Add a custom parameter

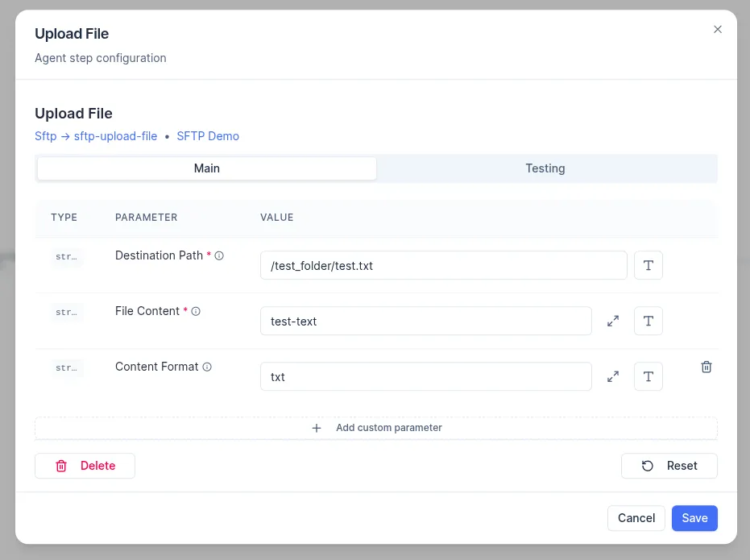376,428
